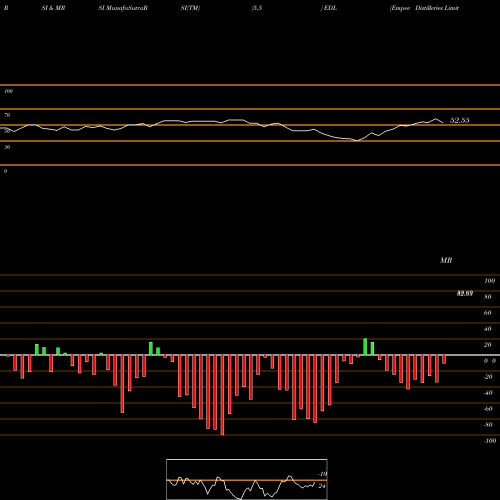Click the 100 label on MR axis
Viewport: 500px width, 500px height.
pyautogui.click(x=489, y=281)
